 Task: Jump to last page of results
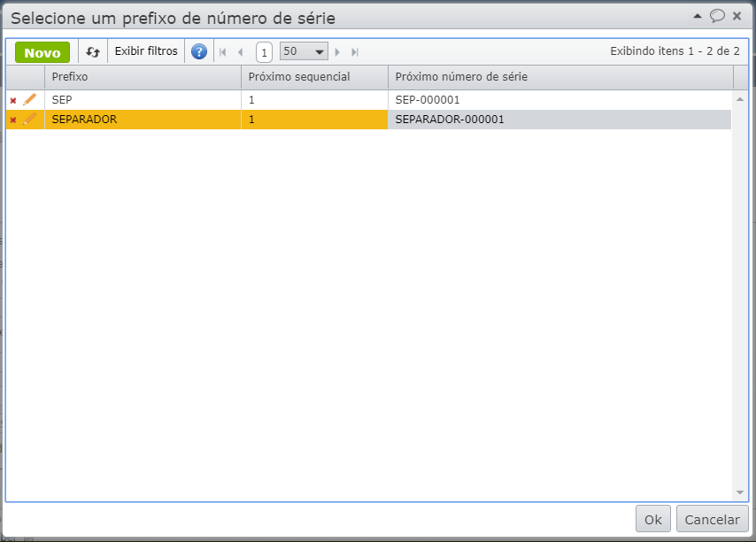tap(355, 52)
